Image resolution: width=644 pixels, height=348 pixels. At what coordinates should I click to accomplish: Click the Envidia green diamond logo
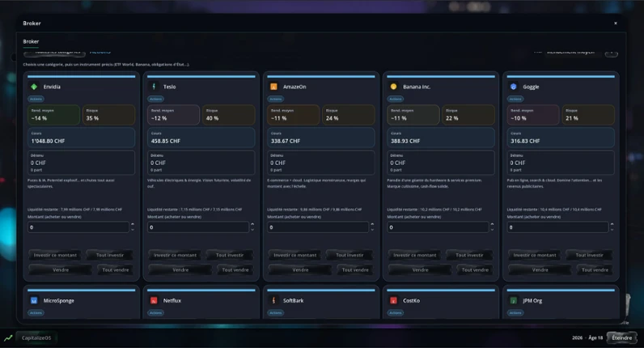click(x=34, y=87)
